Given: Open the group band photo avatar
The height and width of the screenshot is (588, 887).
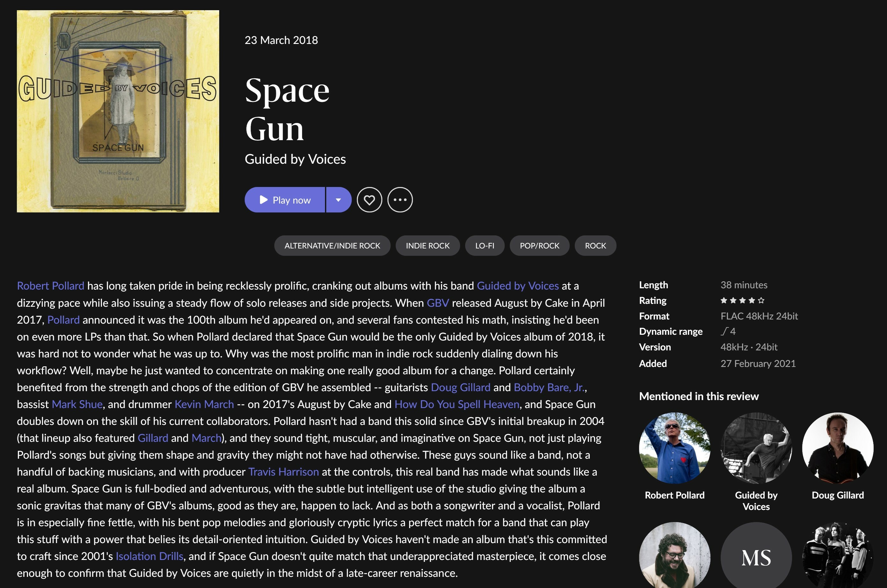Looking at the screenshot, I should [x=838, y=556].
